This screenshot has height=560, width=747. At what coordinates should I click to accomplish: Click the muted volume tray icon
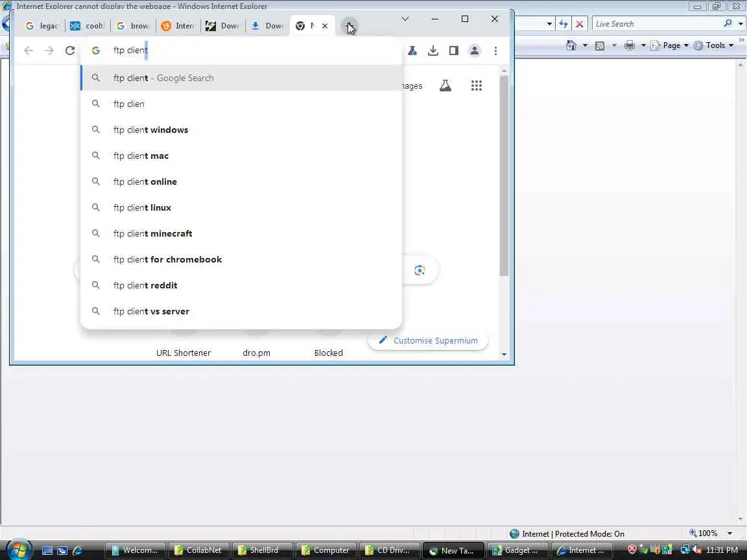pyautogui.click(x=696, y=550)
